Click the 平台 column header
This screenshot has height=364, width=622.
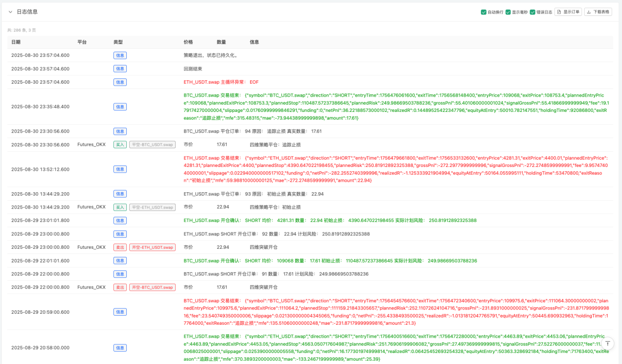click(82, 42)
